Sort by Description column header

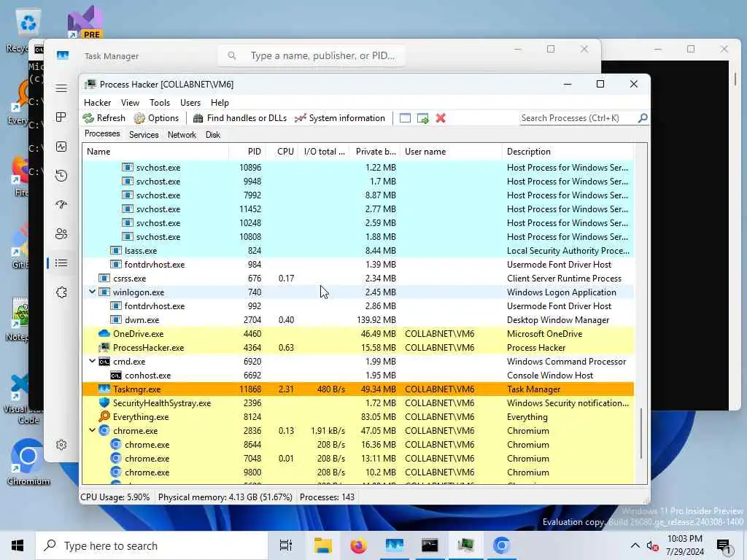(568, 152)
